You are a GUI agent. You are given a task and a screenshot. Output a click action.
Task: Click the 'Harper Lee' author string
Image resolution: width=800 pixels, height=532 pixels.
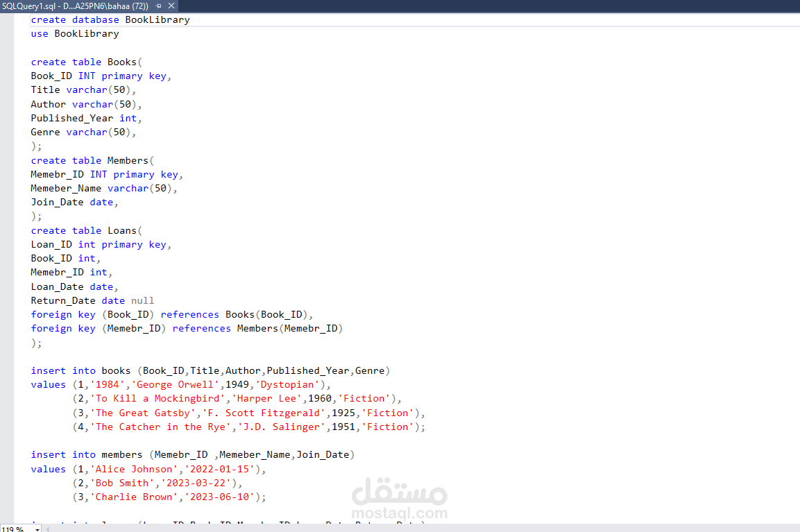click(x=266, y=399)
